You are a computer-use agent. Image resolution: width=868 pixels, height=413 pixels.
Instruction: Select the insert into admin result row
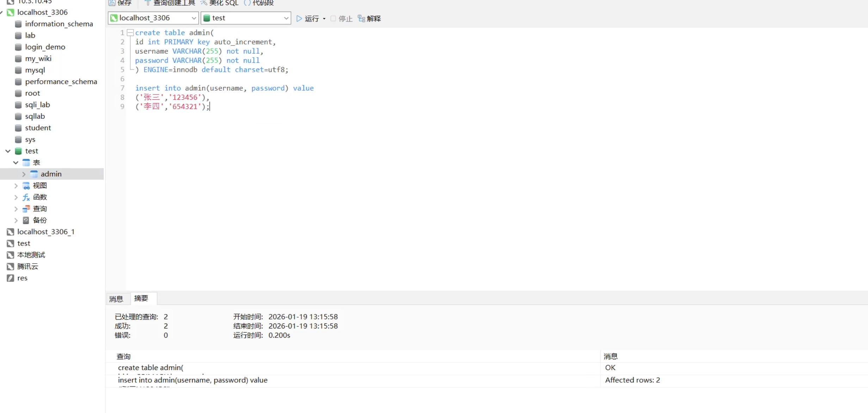click(x=193, y=380)
